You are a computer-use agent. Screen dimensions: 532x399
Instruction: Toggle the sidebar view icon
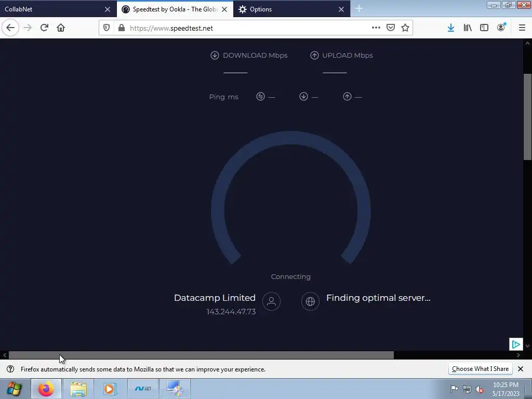point(484,28)
